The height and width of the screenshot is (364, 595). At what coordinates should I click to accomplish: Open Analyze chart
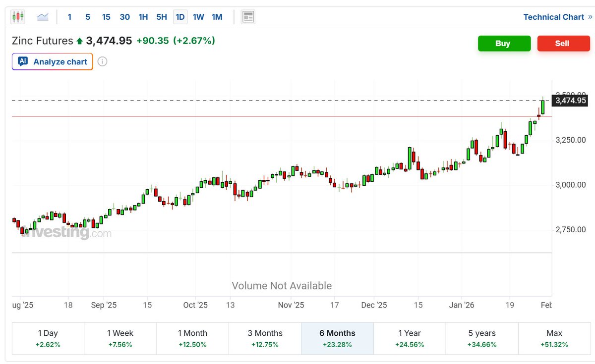[53, 61]
